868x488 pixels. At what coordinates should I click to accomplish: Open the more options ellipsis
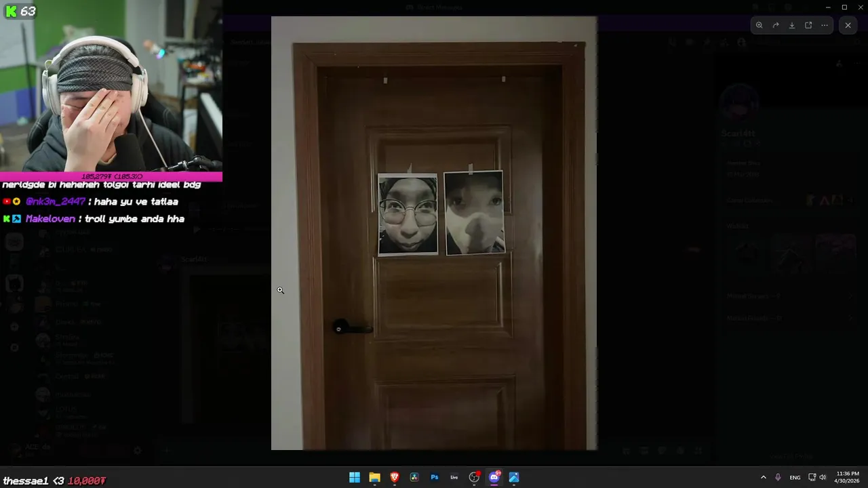point(825,25)
